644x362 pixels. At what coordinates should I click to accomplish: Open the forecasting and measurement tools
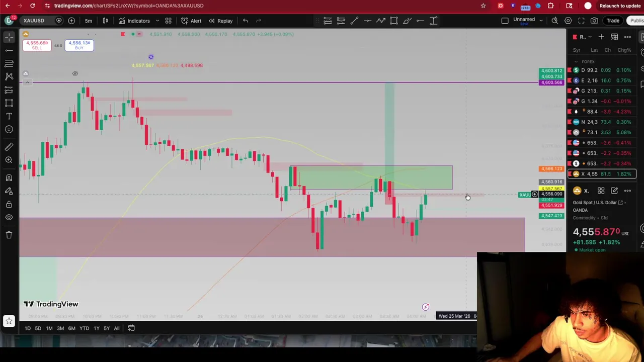pos(9,89)
